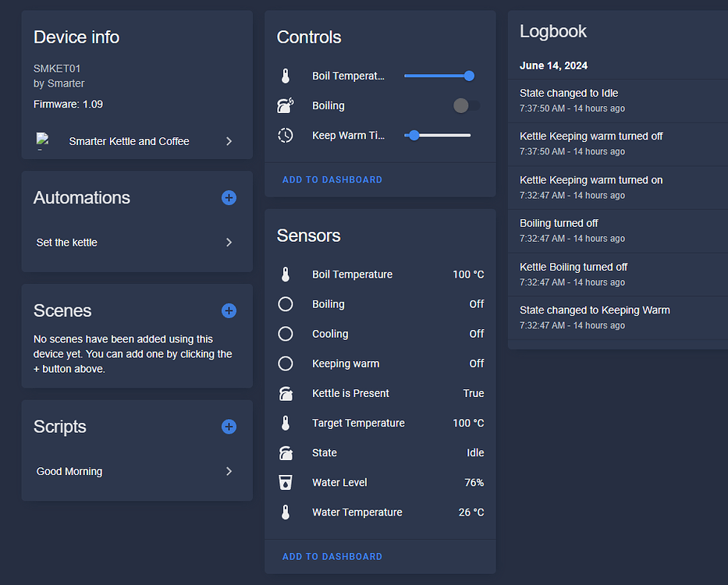Click the Keeping warm circle state indicator
Viewport: 728px width, 585px height.
pos(286,363)
